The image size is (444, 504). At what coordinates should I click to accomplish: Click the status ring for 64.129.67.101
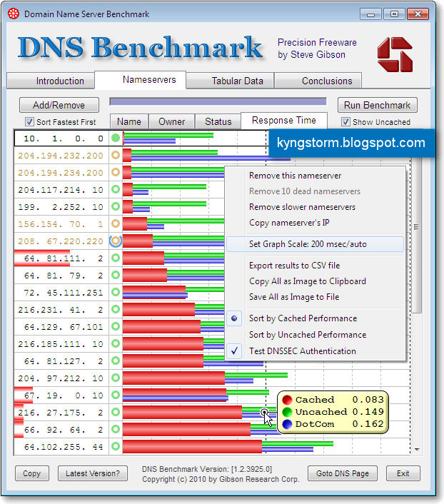(116, 326)
